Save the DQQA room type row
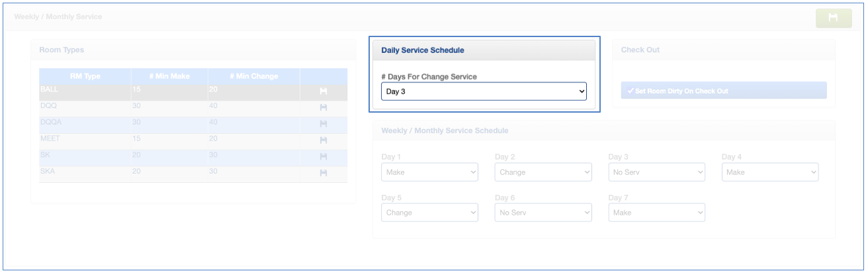The width and height of the screenshot is (868, 275). click(x=324, y=124)
